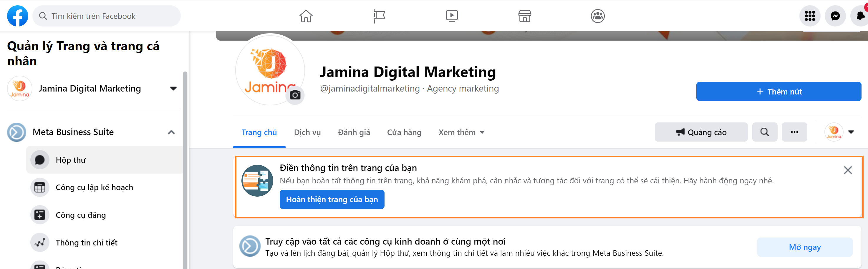
Task: Click the Thêm nút button
Action: coord(778,92)
